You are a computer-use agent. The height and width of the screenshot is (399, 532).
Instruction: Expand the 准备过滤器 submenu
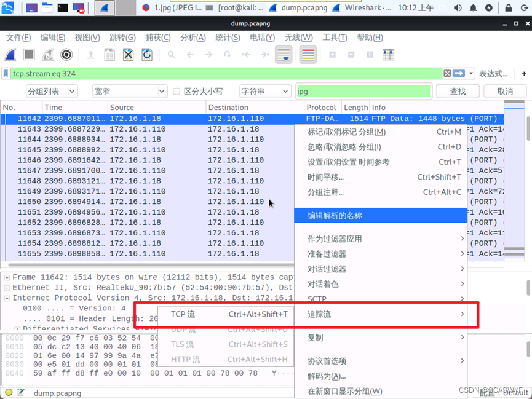pyautogui.click(x=381, y=254)
